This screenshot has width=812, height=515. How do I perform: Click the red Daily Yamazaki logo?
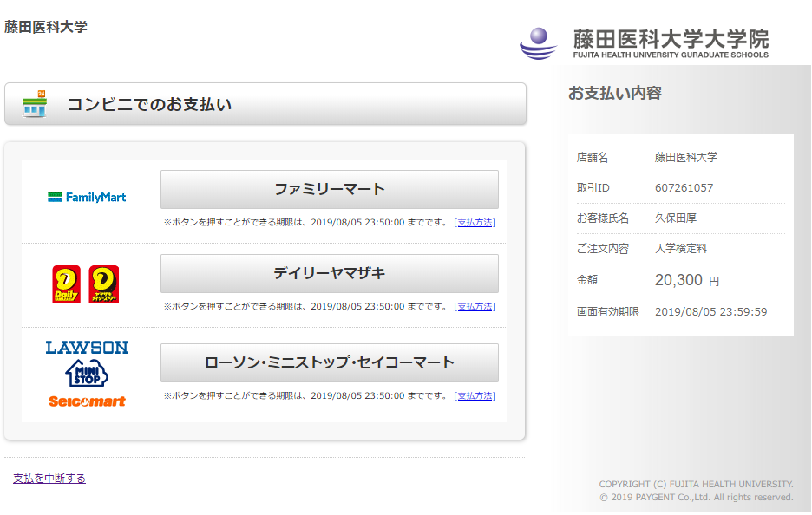pos(66,284)
